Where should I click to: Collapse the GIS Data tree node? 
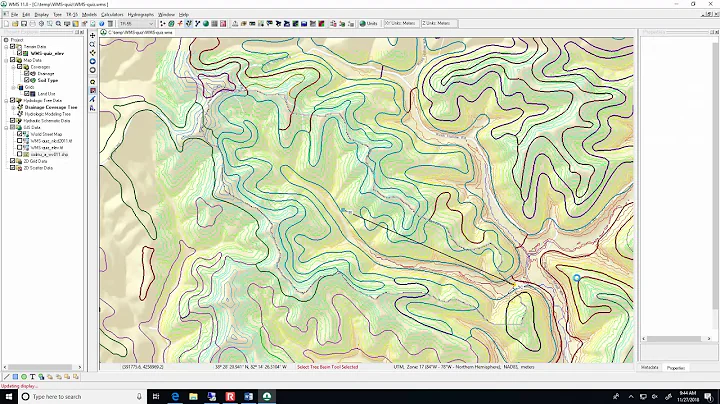[6, 128]
